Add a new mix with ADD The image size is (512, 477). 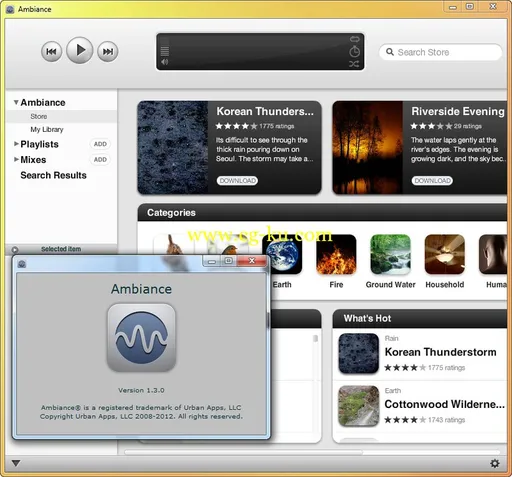click(x=100, y=160)
